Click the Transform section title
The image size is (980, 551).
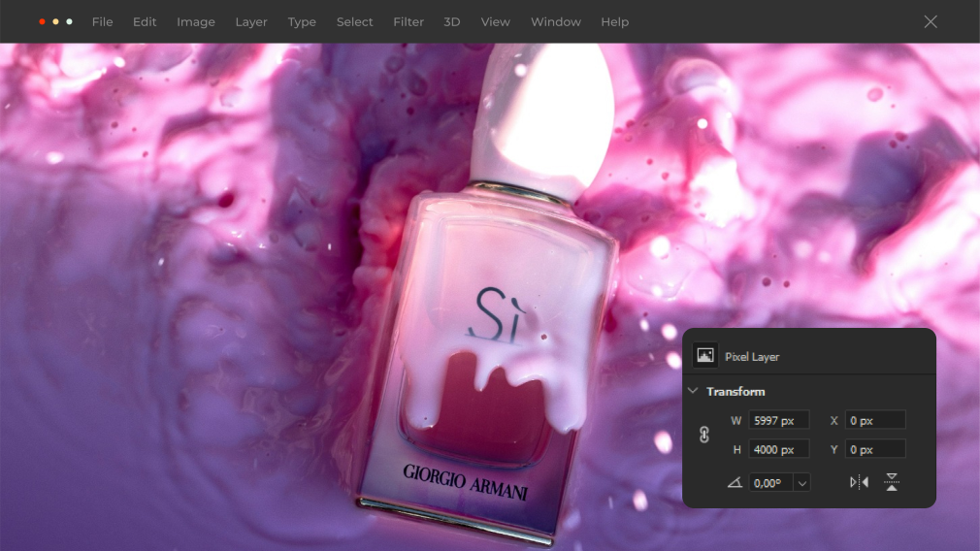click(x=735, y=392)
